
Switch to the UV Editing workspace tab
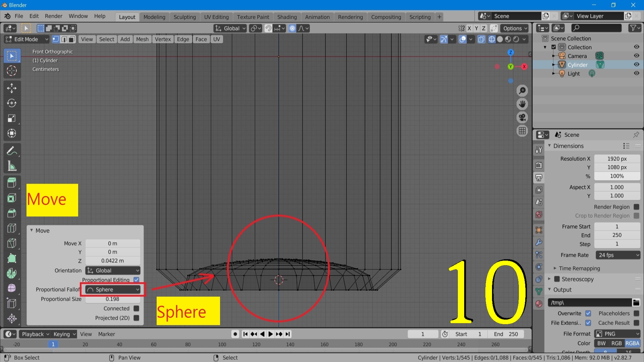tap(216, 17)
